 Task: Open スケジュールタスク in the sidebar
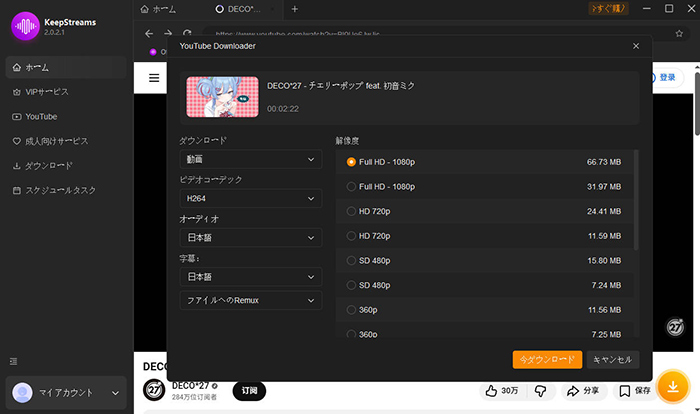(66, 190)
